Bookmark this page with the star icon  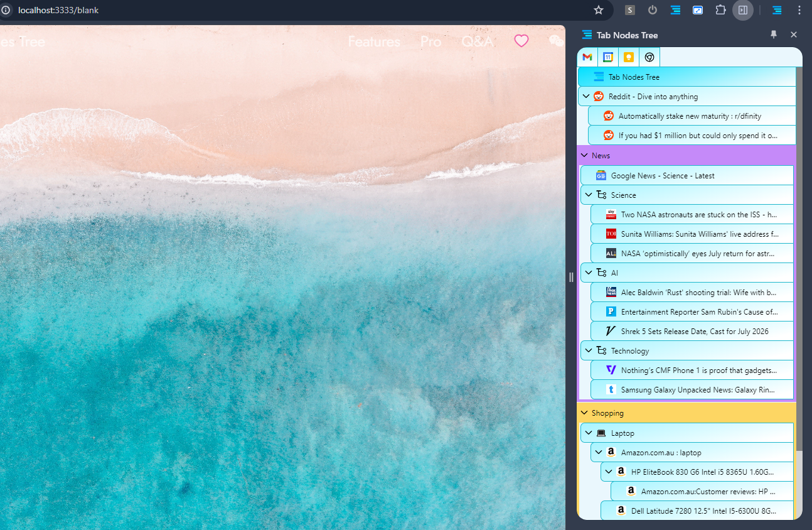(599, 10)
